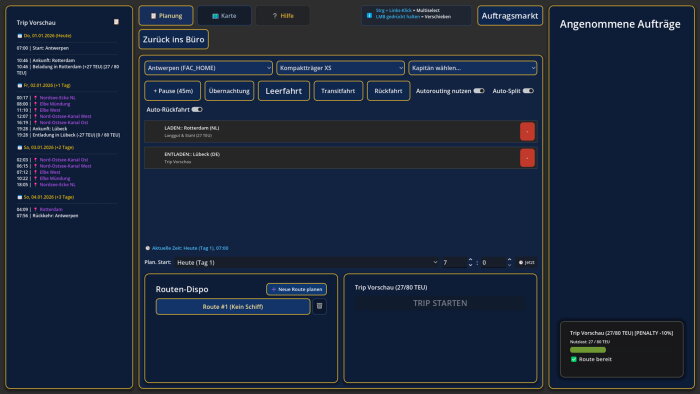Click the blue info icon near Multiselect hint
This screenshot has width=700, height=394.
369,16
